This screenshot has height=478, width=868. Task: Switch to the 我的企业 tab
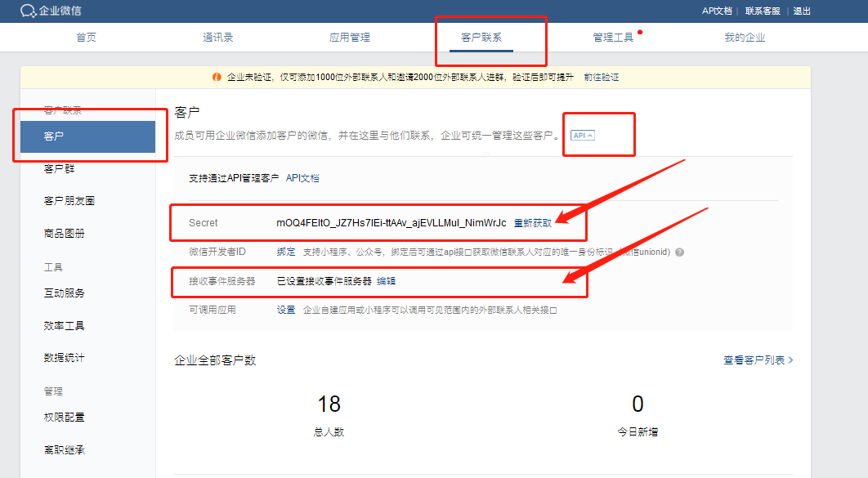pyautogui.click(x=745, y=37)
